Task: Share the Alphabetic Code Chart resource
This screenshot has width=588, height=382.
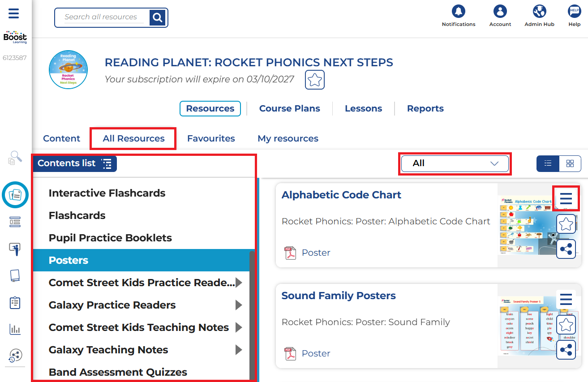Action: coord(566,249)
